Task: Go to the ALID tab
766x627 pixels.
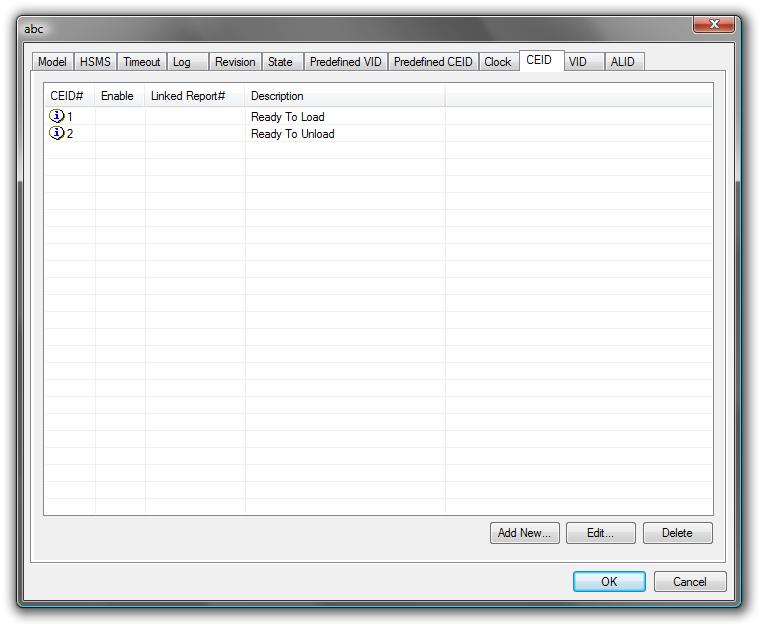Action: point(622,62)
